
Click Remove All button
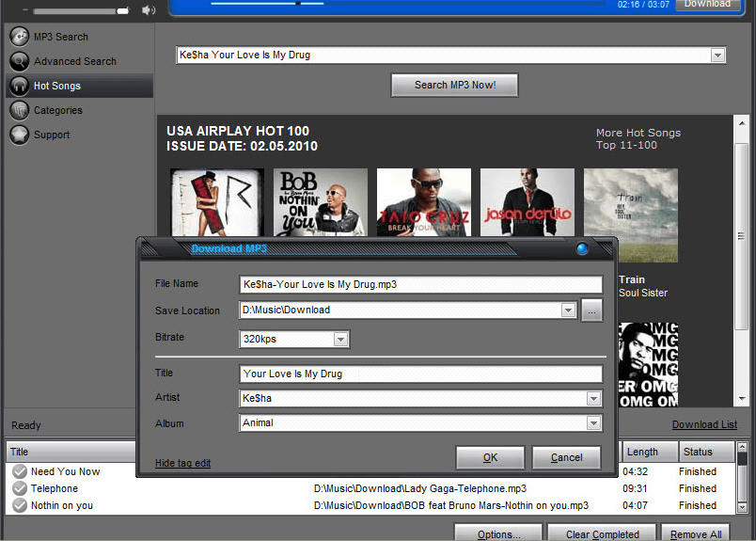pyautogui.click(x=695, y=533)
